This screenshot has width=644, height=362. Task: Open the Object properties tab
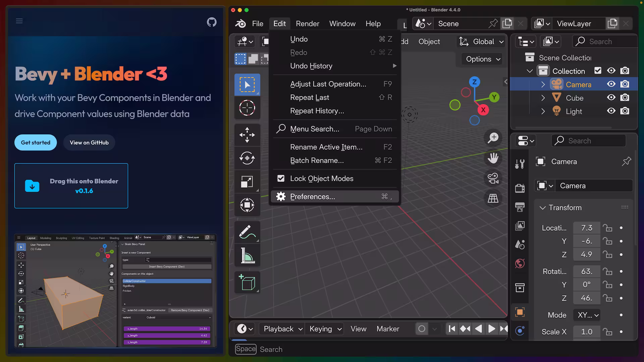pyautogui.click(x=520, y=312)
